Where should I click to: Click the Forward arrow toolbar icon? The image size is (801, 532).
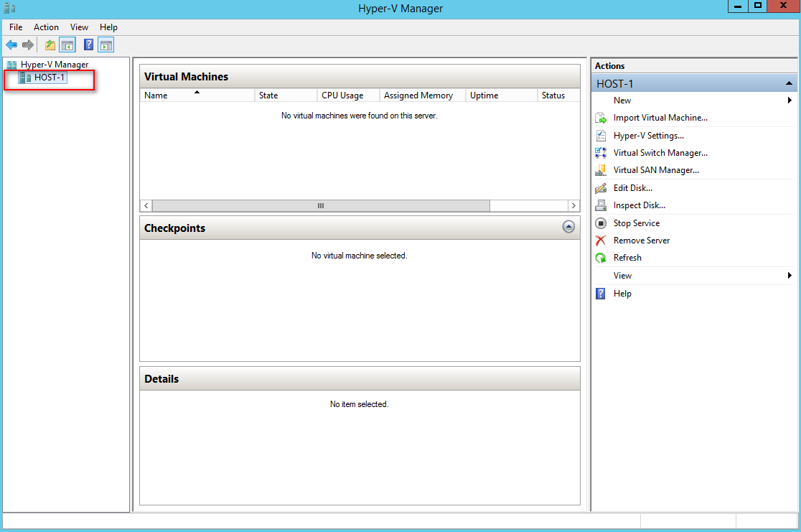[x=28, y=45]
